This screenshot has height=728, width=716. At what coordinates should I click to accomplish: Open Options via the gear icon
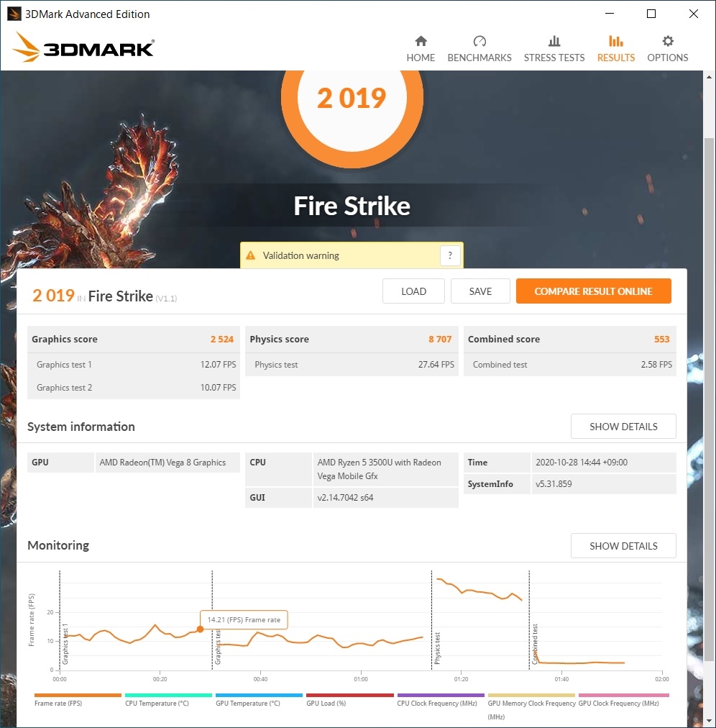coord(667,41)
